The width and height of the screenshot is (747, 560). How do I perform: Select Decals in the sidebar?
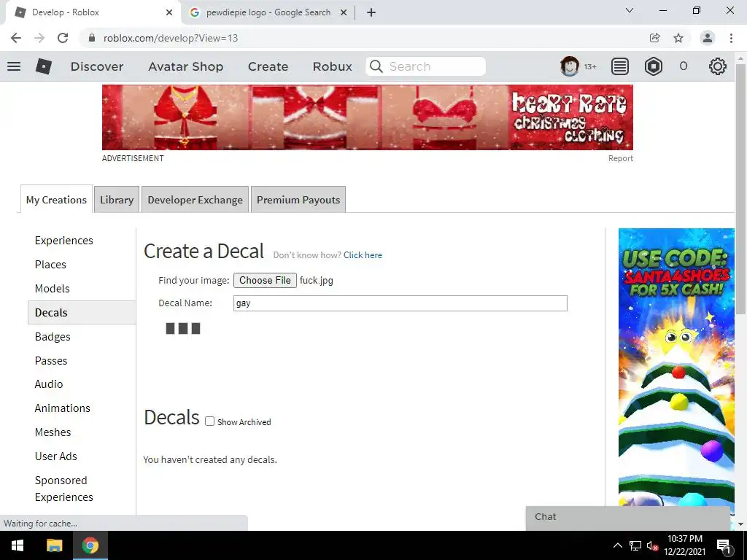82,312
